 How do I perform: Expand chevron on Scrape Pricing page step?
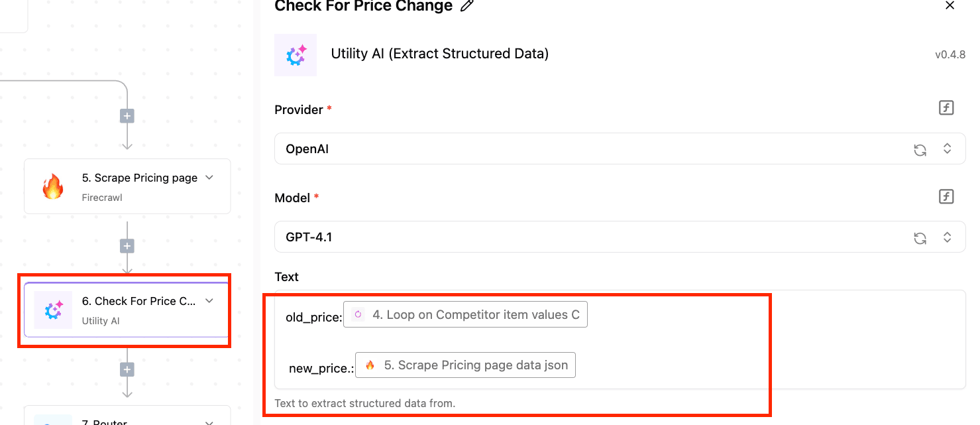[x=209, y=177]
